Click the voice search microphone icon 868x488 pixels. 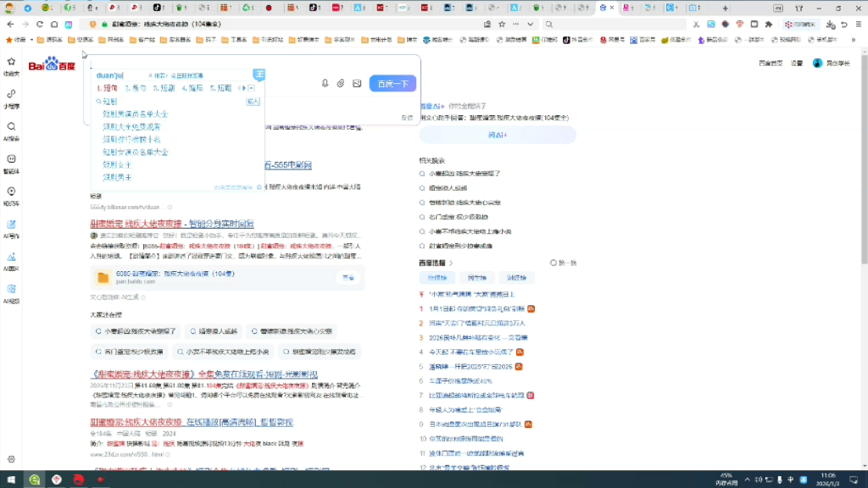(x=325, y=83)
